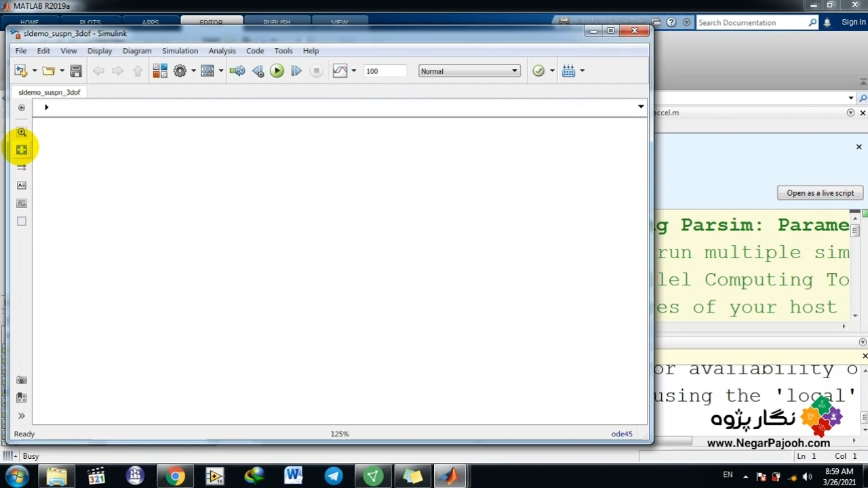Click the simulation stop time field
The width and height of the screenshot is (868, 488).
(x=384, y=71)
